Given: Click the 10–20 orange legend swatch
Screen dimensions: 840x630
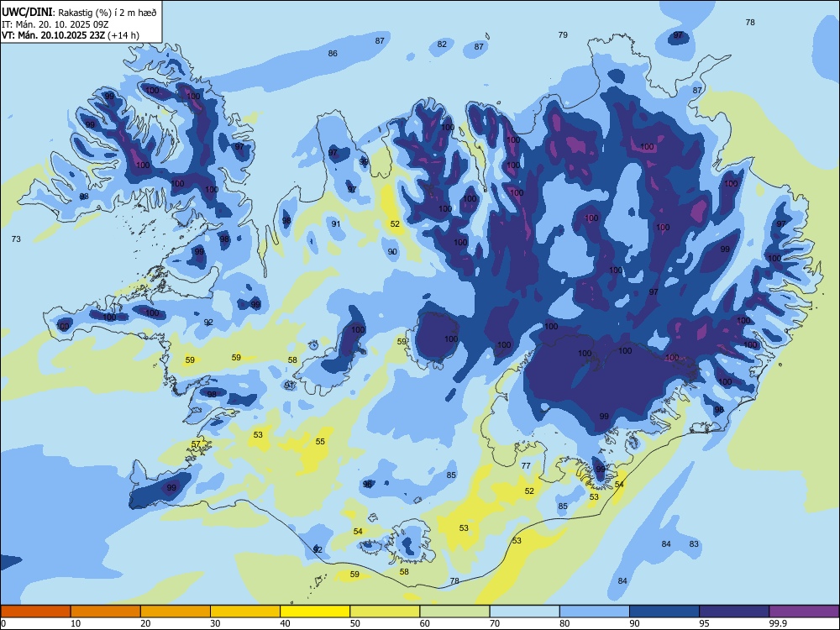Looking at the screenshot, I should 106,612.
